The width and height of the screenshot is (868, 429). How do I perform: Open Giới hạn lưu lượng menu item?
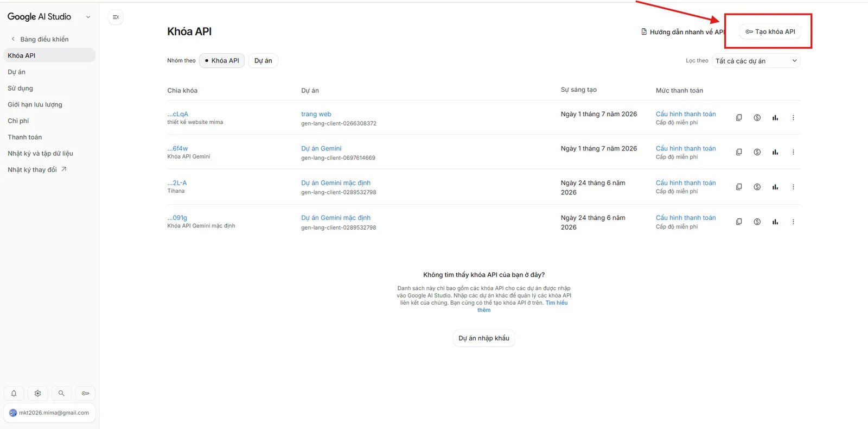35,104
